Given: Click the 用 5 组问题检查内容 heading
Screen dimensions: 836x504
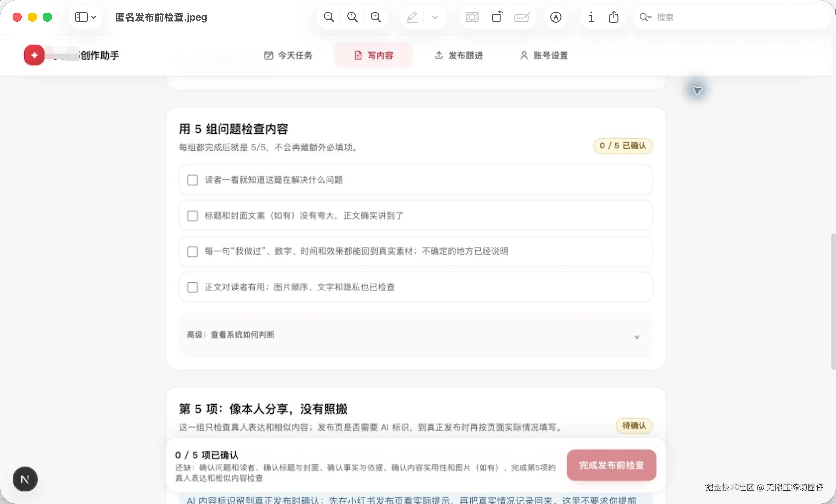Looking at the screenshot, I should [x=233, y=129].
